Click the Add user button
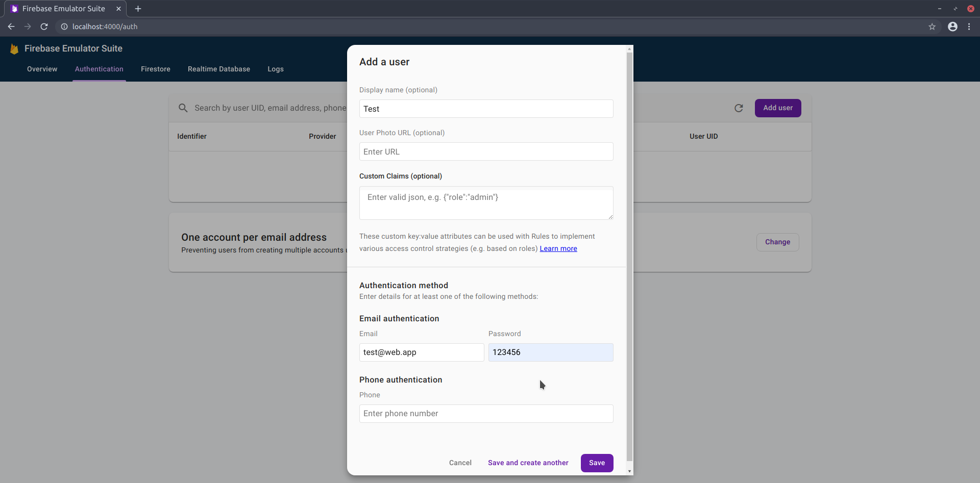This screenshot has width=980, height=483. pyautogui.click(x=777, y=108)
